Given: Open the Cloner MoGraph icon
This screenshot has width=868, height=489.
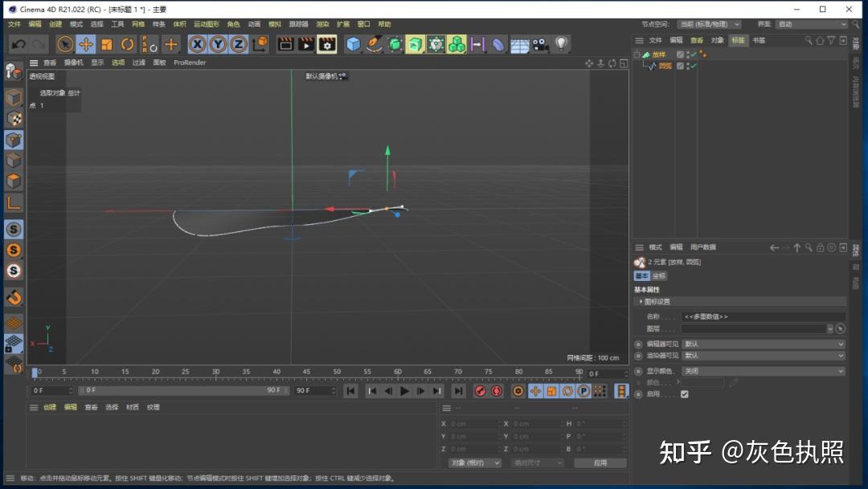Looking at the screenshot, I should 457,44.
